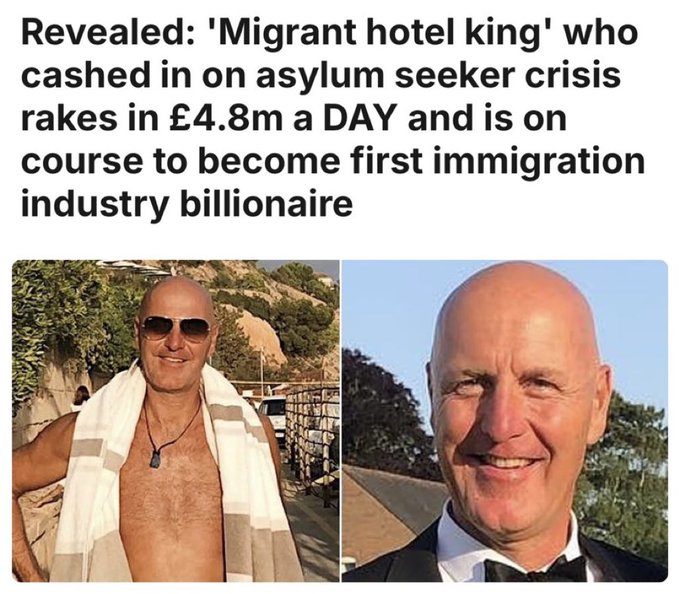Click 'asylum seeker crisis' in the headline
The width and height of the screenshot is (680, 594).
click(x=438, y=76)
